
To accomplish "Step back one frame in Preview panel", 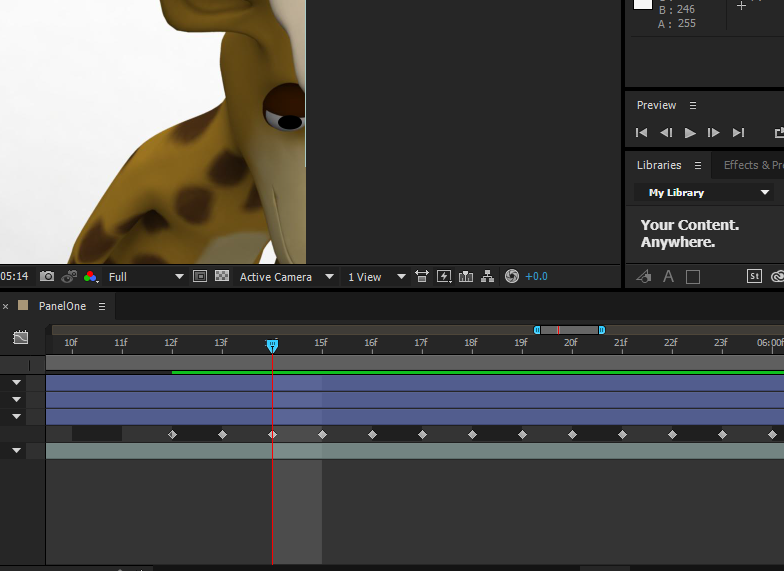I will (x=666, y=132).
